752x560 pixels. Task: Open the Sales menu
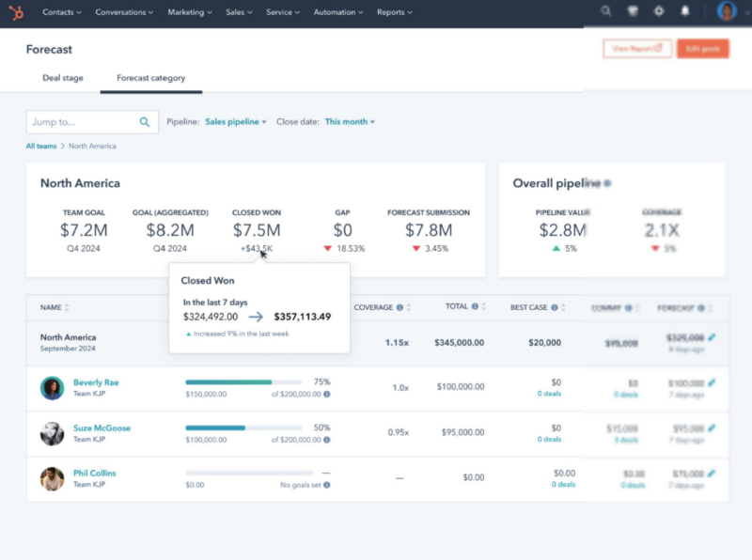[239, 12]
